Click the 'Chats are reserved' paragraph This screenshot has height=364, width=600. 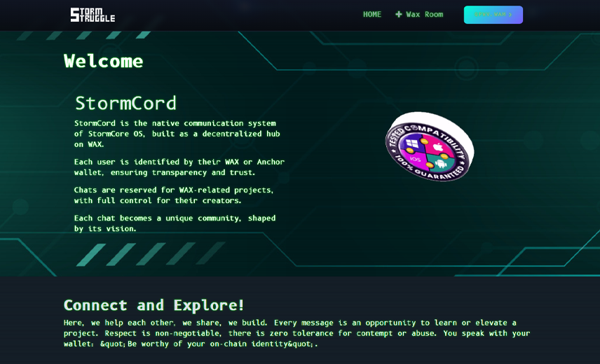173,195
